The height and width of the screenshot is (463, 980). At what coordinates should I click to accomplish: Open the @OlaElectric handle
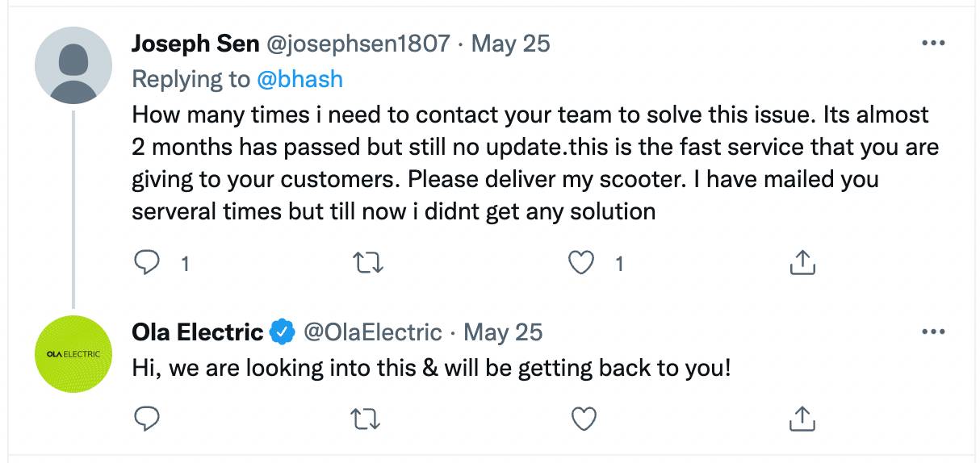pyautogui.click(x=372, y=332)
